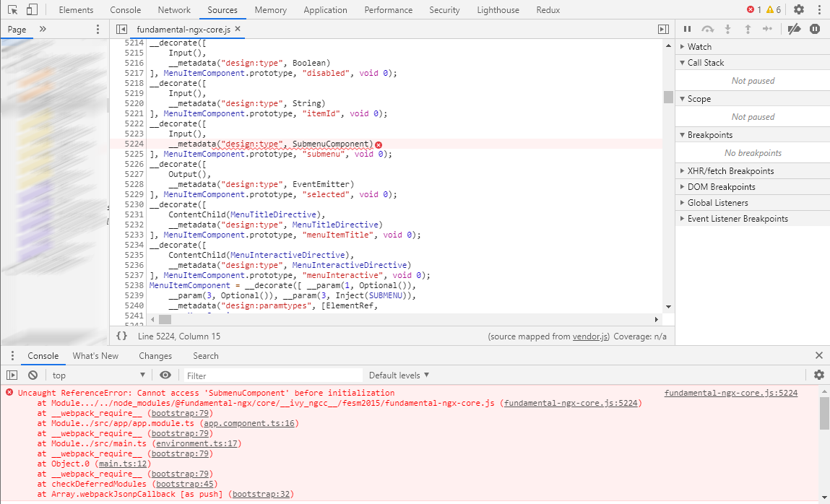Open the fundamental-ngx-core.js:5224 error source link
Image resolution: width=830 pixels, height=504 pixels.
(730, 393)
